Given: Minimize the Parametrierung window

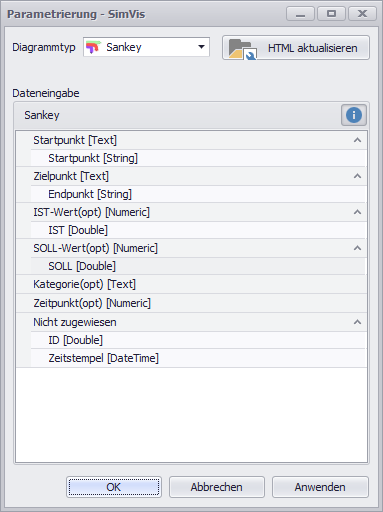Looking at the screenshot, I should click(x=300, y=14).
